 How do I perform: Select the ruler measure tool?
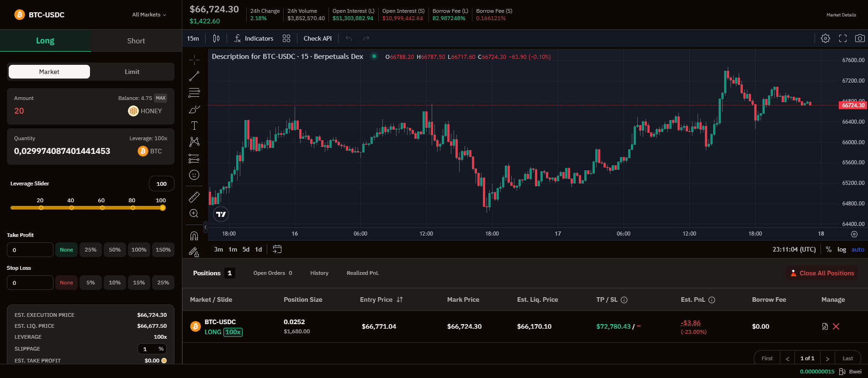tap(194, 197)
